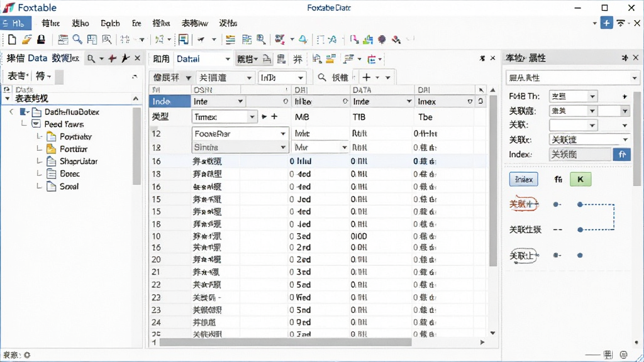Click the grid's horizontal scrollbar thumb
This screenshot has width=644, height=362.
pyautogui.click(x=286, y=343)
